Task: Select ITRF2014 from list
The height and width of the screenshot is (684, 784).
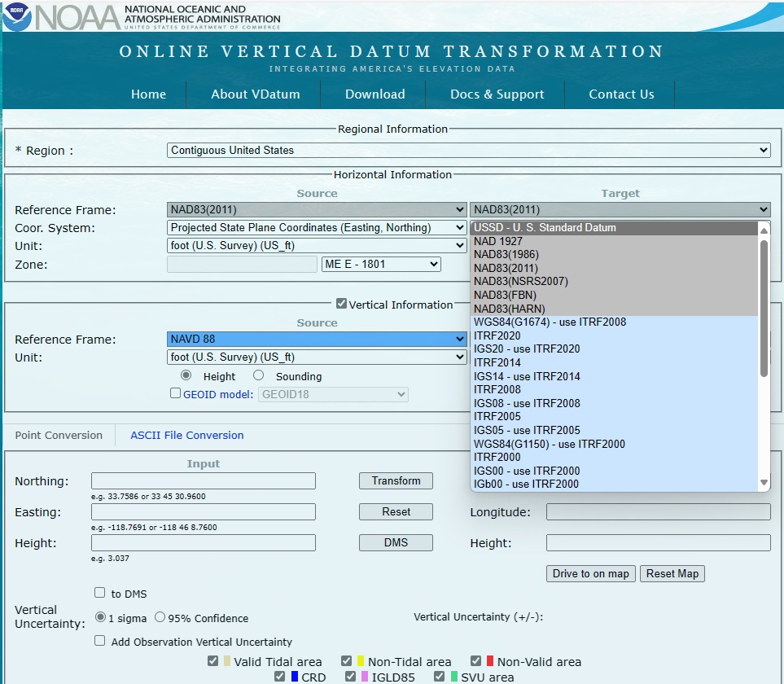Action: coord(614,362)
